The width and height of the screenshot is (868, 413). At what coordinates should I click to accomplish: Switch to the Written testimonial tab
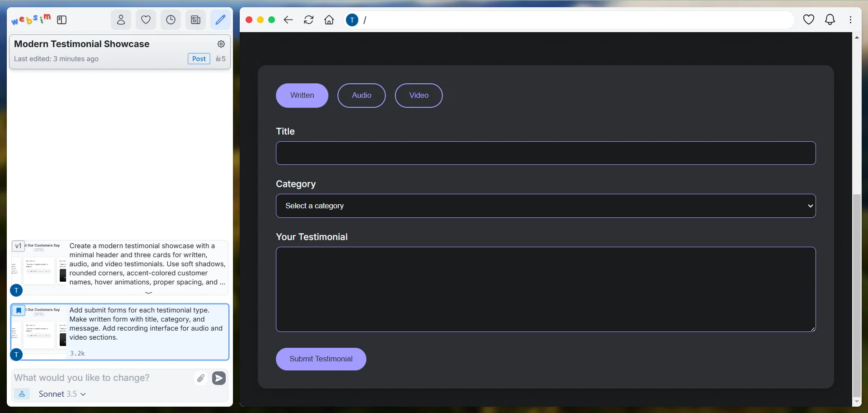point(302,96)
